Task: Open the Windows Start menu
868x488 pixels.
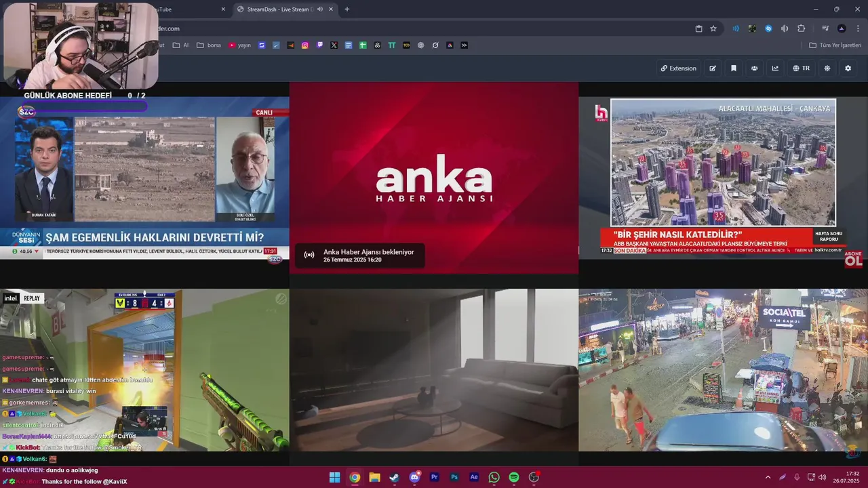Action: [334, 477]
